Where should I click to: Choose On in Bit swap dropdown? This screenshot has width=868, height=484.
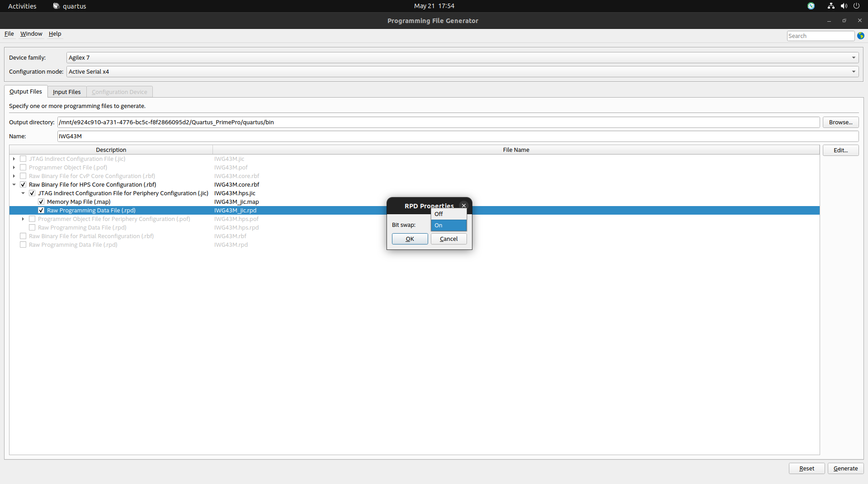pyautogui.click(x=448, y=225)
